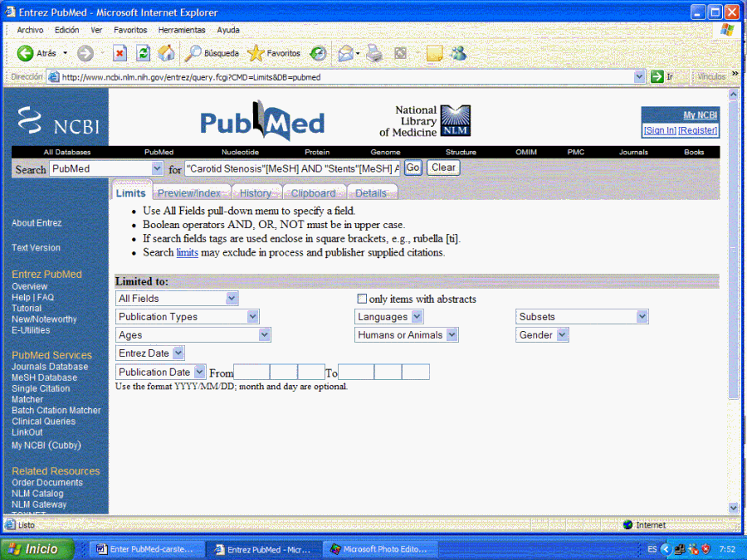
Task: Switch to the History tab
Action: pos(255,193)
